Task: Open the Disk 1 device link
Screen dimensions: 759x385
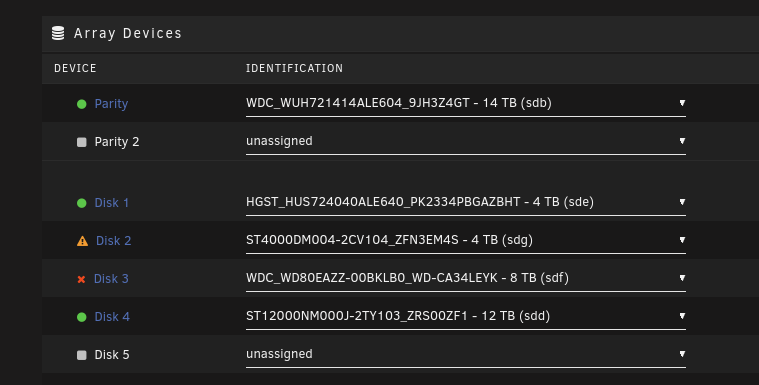Action: 112,202
